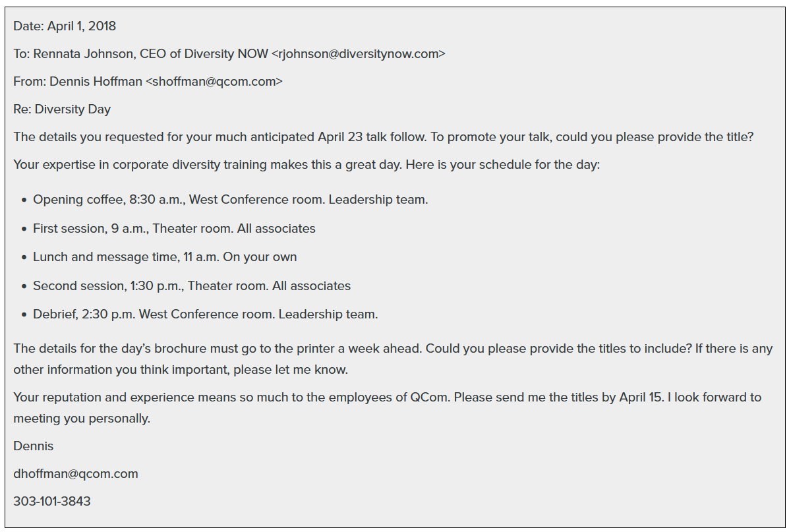789x532 pixels.
Task: Click the "Dennis" signature line
Action: point(34,446)
